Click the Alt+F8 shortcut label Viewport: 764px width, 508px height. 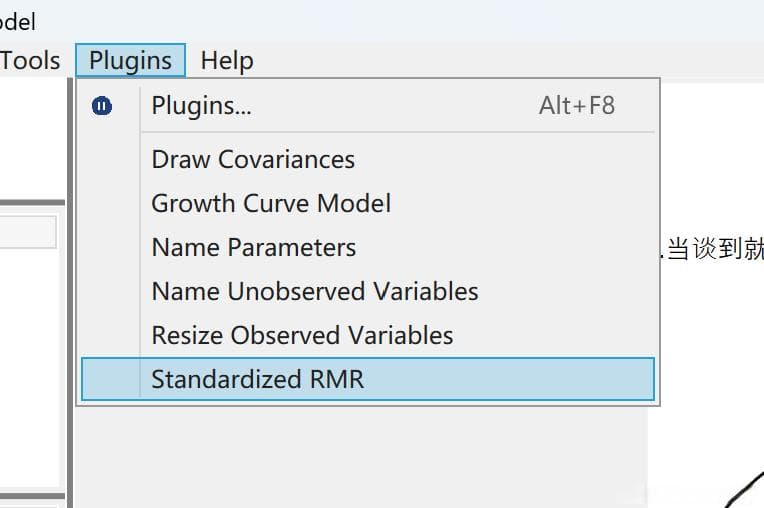577,106
